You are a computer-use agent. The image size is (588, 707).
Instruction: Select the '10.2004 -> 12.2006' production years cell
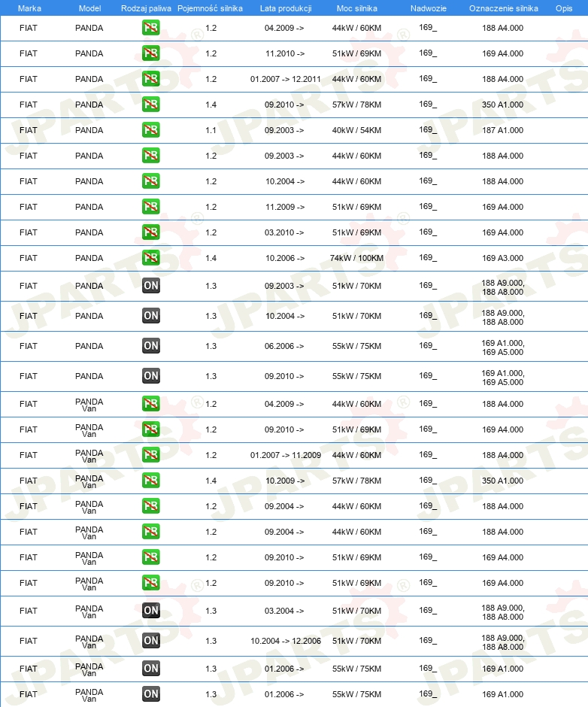pos(286,641)
